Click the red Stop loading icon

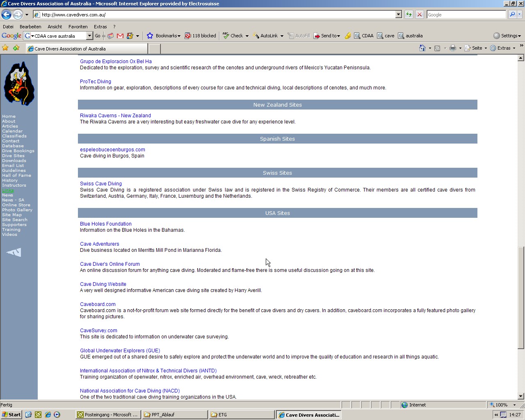click(420, 14)
